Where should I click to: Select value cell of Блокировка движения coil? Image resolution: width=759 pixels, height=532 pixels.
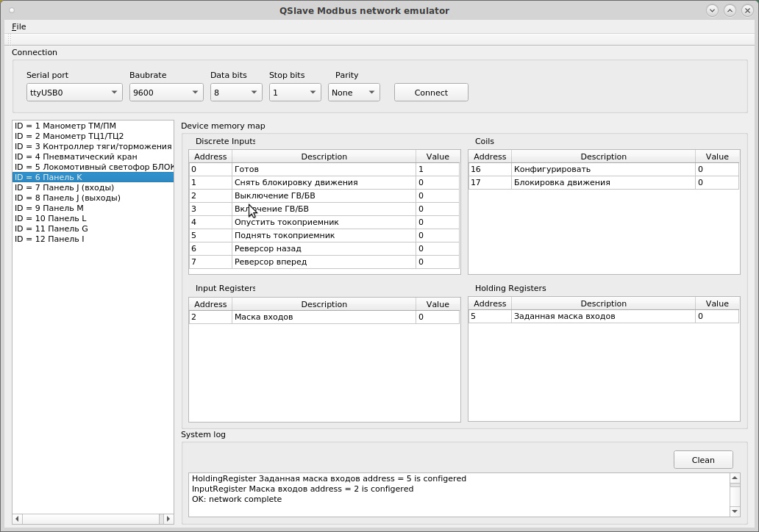click(717, 182)
